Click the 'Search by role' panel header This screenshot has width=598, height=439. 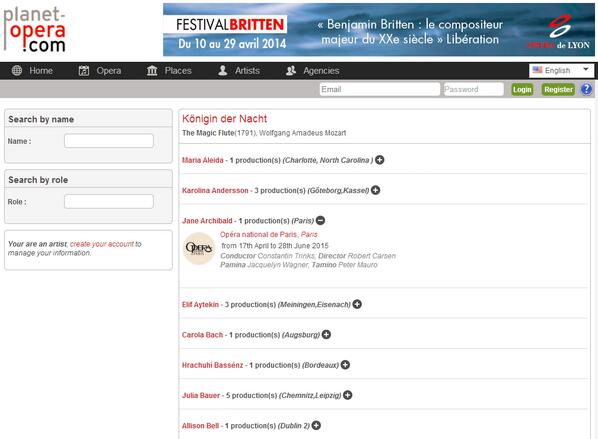(x=88, y=180)
